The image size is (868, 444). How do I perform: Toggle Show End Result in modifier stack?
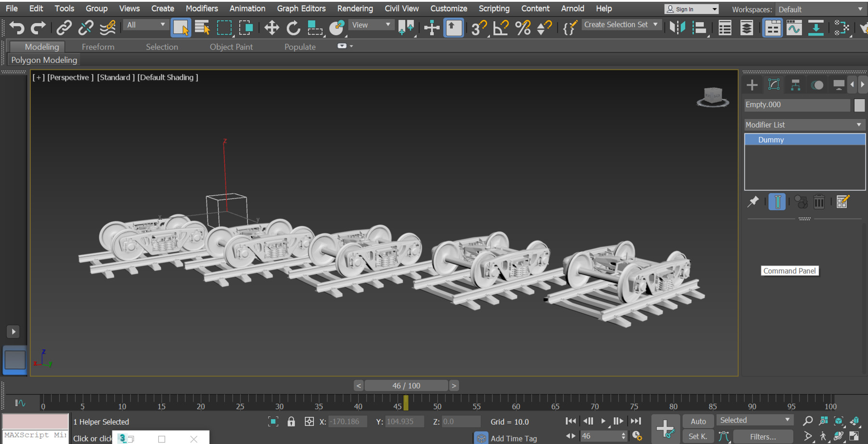[777, 202]
